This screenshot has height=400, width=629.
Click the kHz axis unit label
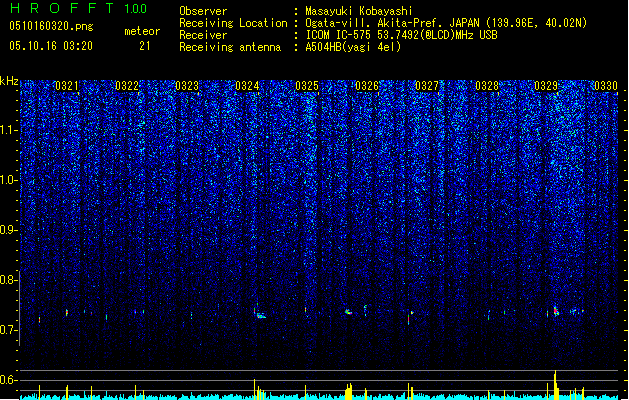[x=9, y=81]
